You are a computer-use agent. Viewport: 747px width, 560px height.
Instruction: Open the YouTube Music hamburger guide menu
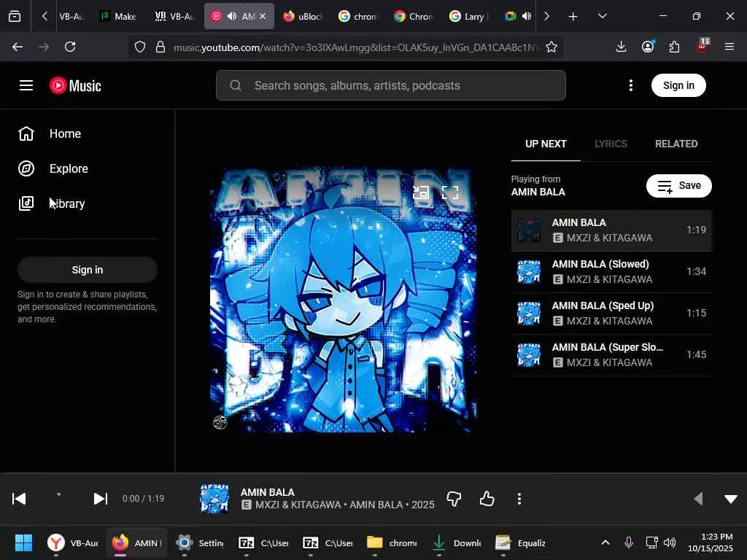(26, 85)
